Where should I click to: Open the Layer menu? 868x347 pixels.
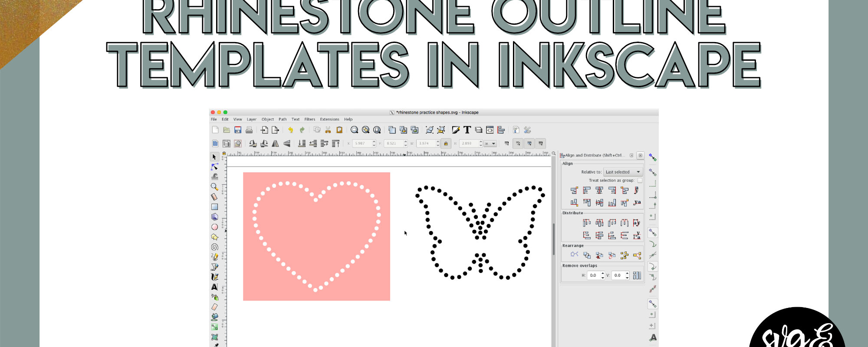pyautogui.click(x=252, y=119)
